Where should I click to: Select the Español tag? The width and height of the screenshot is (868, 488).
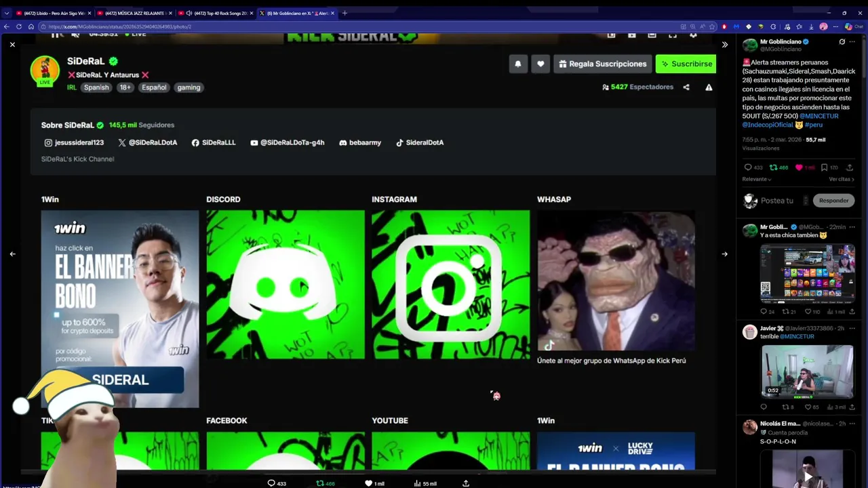(154, 87)
